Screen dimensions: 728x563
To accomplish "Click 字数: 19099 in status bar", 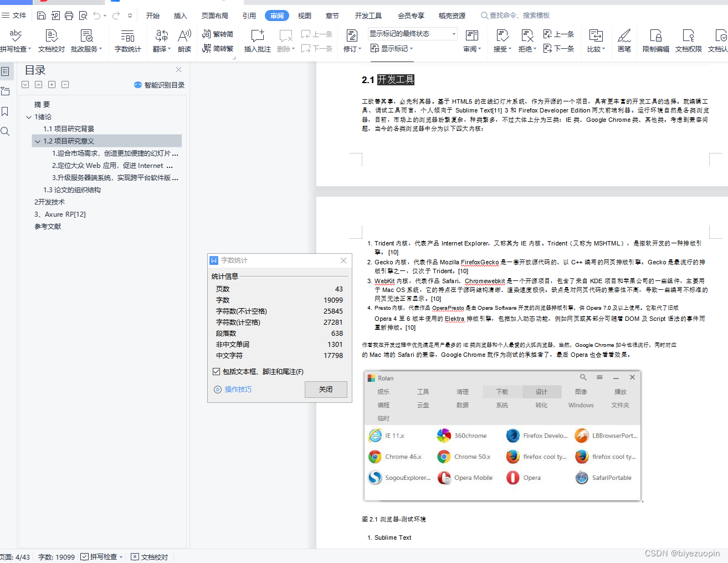I will tap(57, 557).
